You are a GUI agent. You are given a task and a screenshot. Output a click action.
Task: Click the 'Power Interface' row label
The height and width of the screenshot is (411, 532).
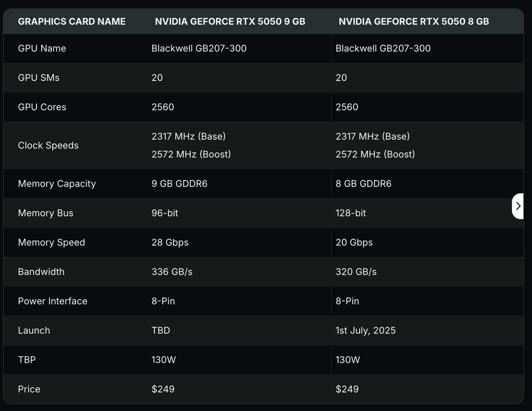tap(52, 301)
